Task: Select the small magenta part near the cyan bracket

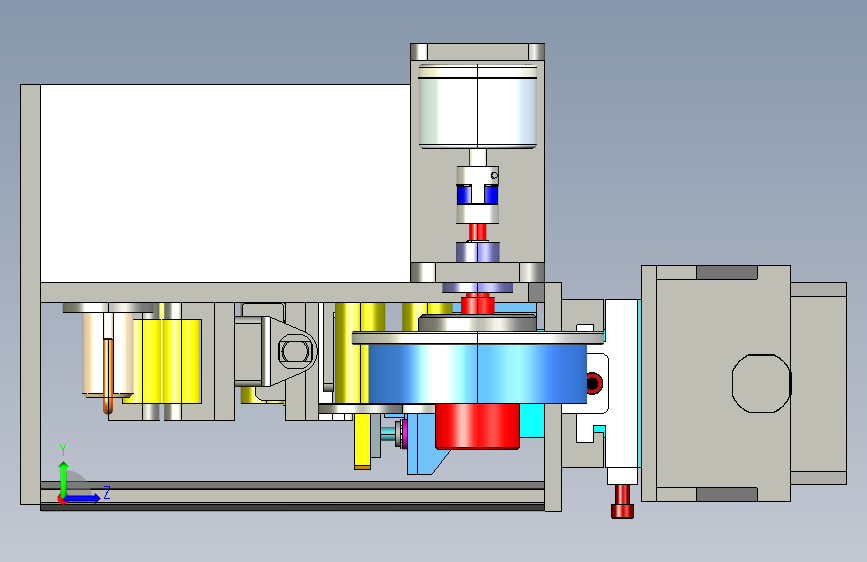Action: pyautogui.click(x=404, y=432)
